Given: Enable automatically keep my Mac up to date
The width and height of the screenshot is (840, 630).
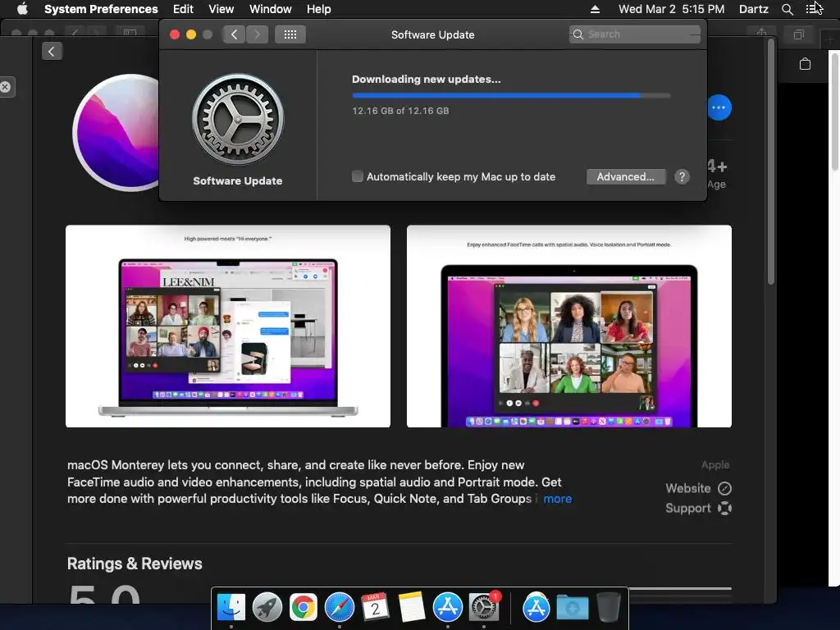Looking at the screenshot, I should (358, 176).
